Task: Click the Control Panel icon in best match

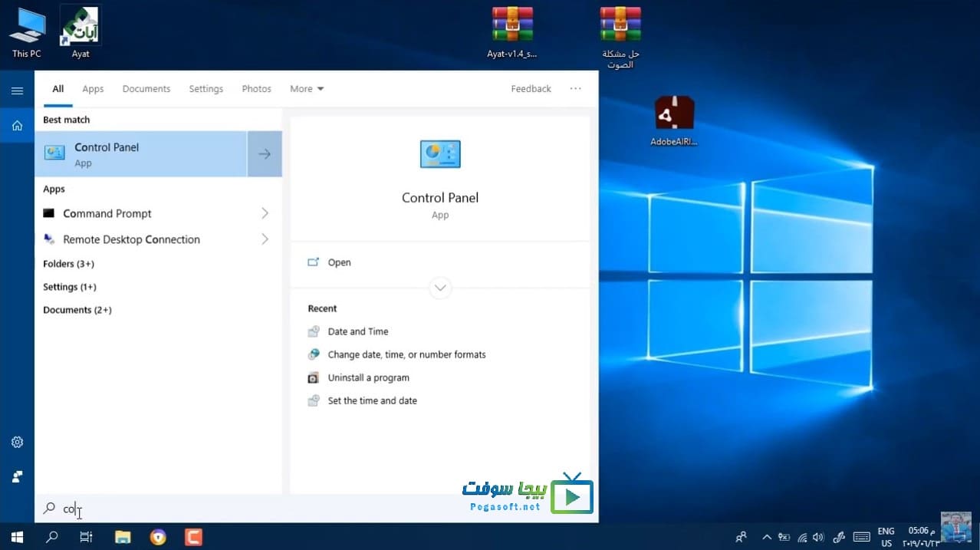Action: pyautogui.click(x=55, y=153)
